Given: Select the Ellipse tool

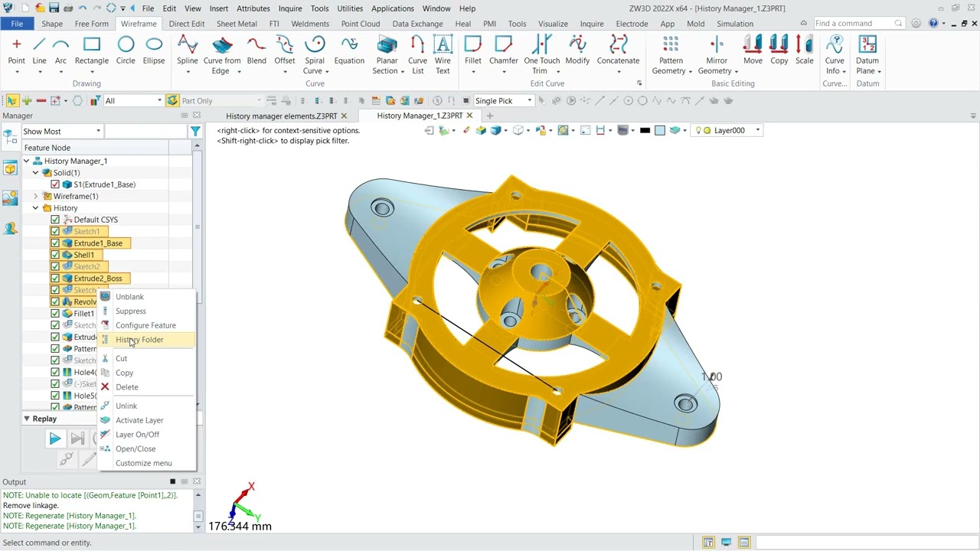Looking at the screenshot, I should tap(154, 51).
